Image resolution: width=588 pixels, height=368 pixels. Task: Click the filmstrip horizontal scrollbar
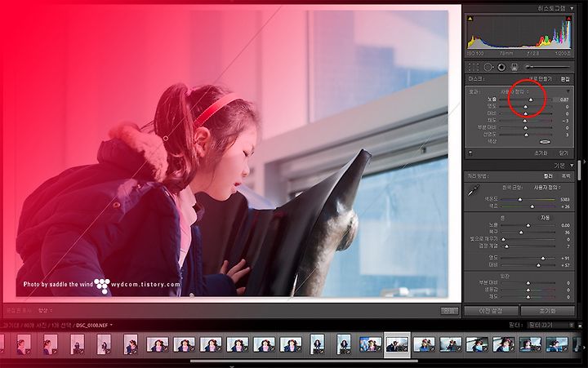pos(304,361)
